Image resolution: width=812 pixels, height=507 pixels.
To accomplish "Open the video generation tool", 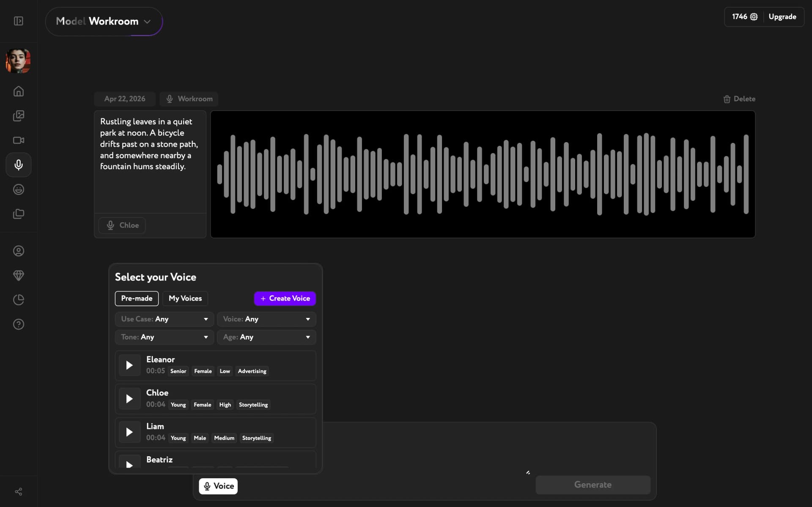I will pos(18,140).
